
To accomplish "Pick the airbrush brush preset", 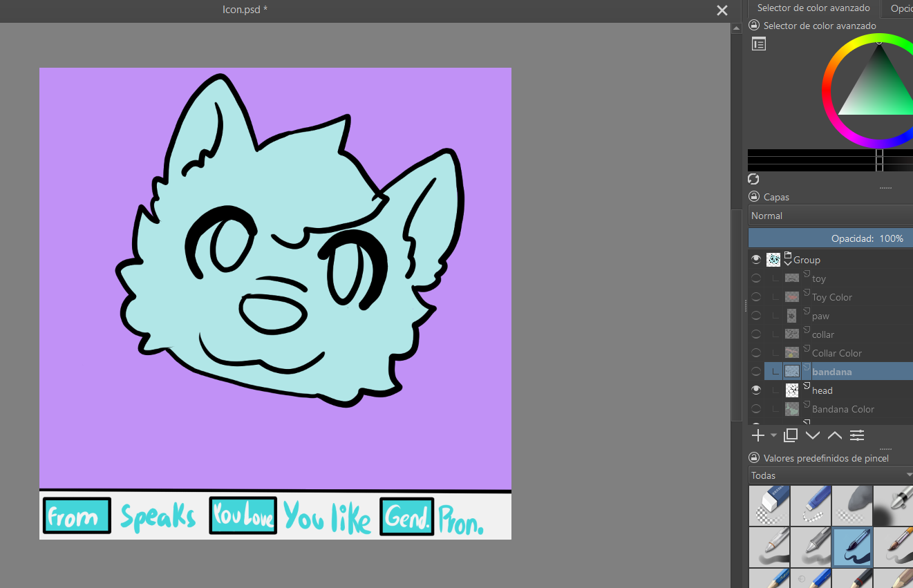I will pos(894,506).
